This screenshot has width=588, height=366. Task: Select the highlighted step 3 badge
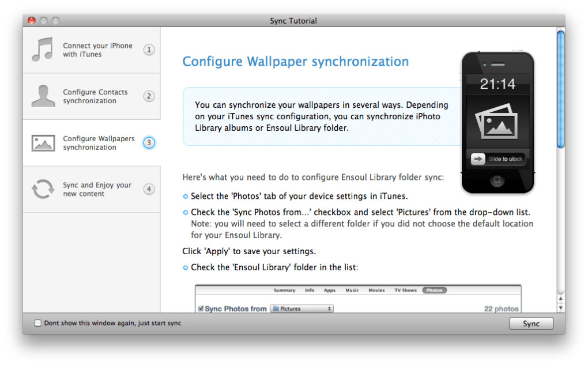click(x=149, y=142)
